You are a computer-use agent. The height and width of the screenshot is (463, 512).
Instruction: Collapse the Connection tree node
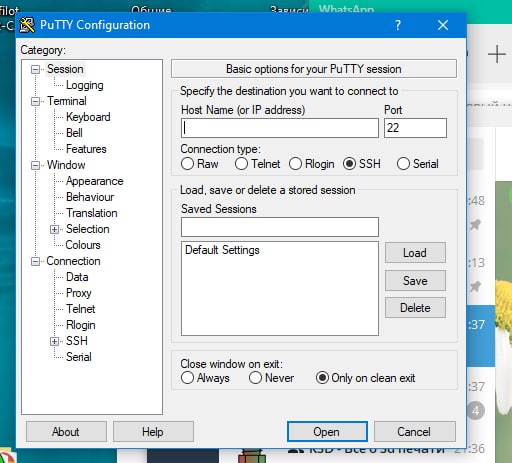[35, 261]
